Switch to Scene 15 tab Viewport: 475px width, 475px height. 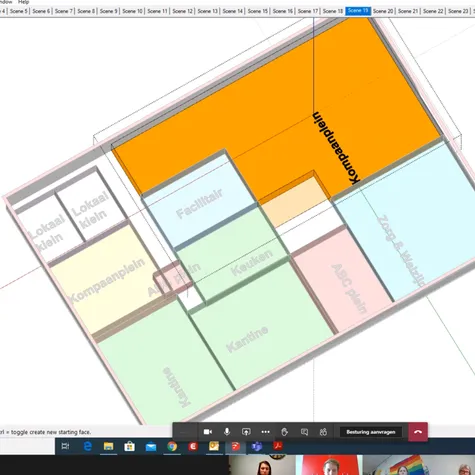coord(258,11)
